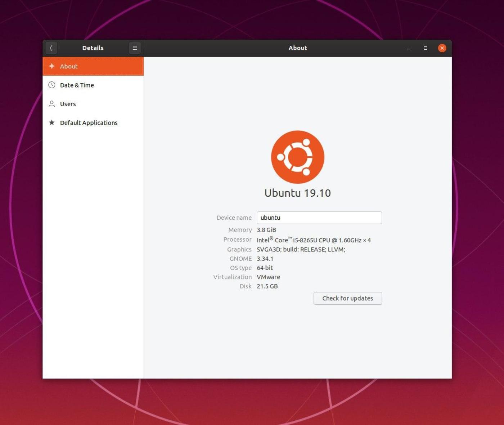Click the person icon beside Users

[52, 104]
